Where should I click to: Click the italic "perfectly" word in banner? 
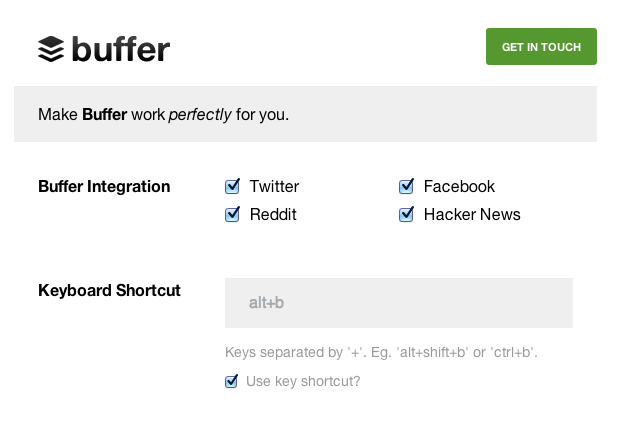[x=200, y=114]
